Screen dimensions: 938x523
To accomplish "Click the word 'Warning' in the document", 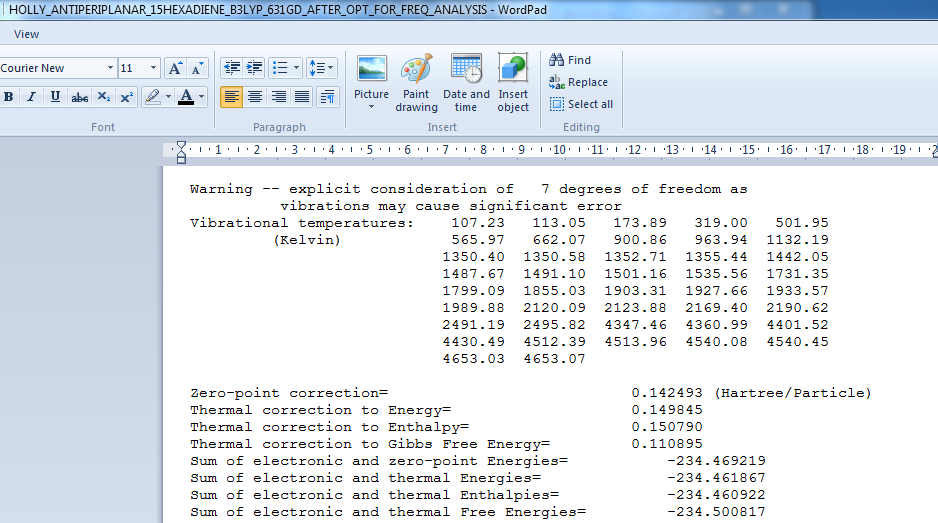I will tap(221, 189).
